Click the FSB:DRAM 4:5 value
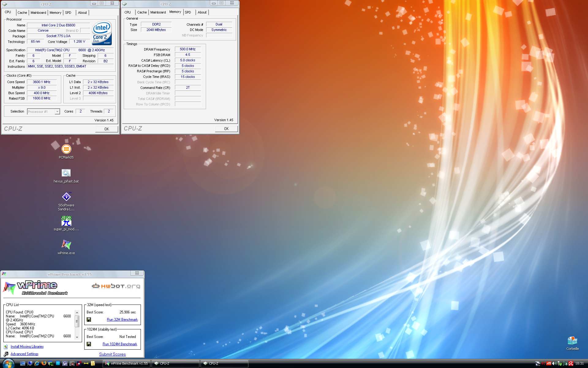Image resolution: width=588 pixels, height=368 pixels. coord(188,55)
